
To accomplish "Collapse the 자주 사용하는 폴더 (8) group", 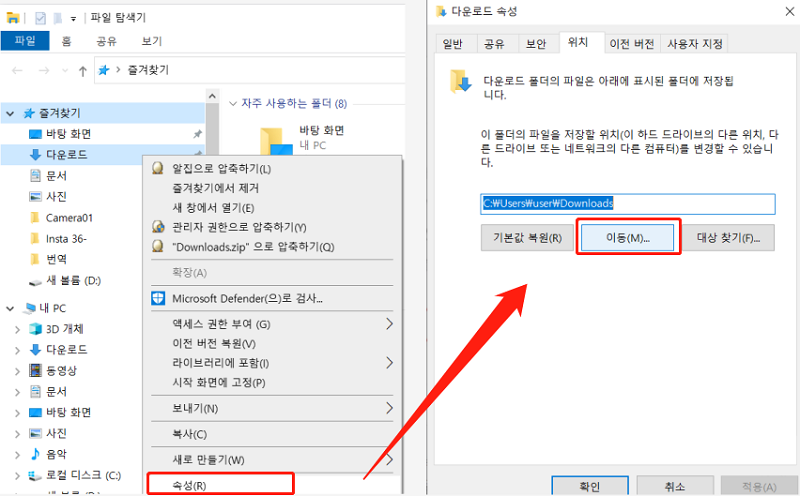I will [233, 104].
